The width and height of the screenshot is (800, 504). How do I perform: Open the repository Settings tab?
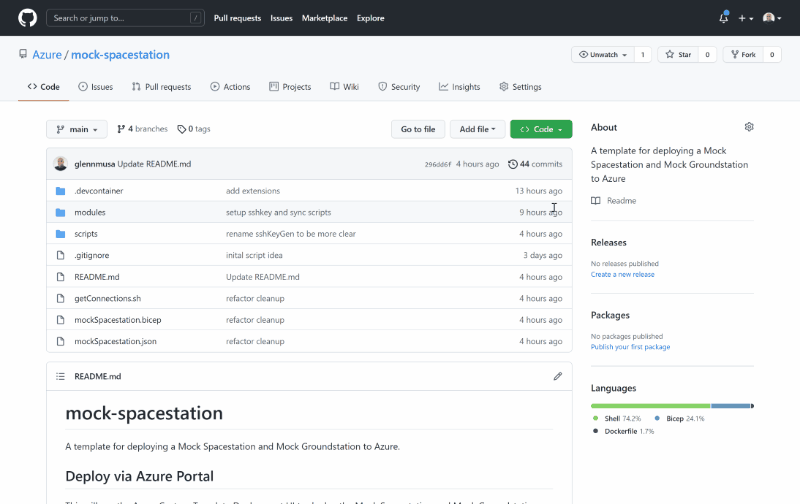(520, 87)
